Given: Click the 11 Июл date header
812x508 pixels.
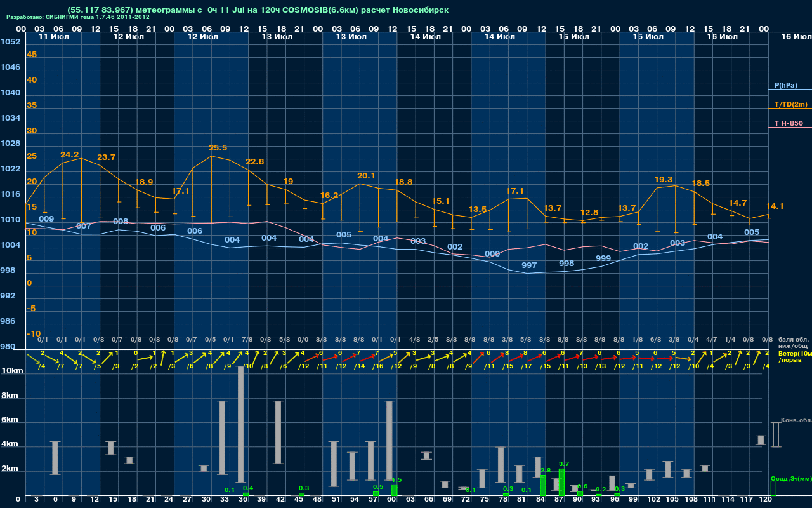Looking at the screenshot, I should (x=53, y=37).
